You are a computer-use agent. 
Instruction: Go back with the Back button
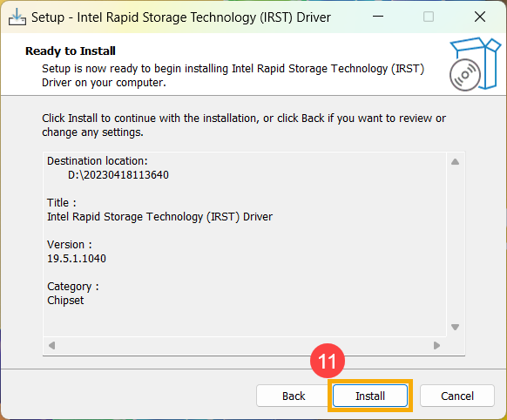pyautogui.click(x=294, y=396)
